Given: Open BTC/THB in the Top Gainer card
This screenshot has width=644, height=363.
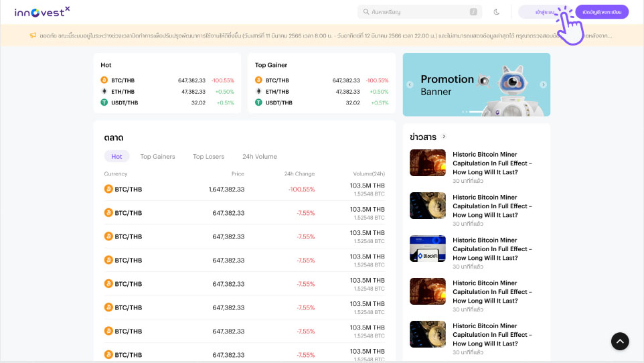Looking at the screenshot, I should (277, 80).
